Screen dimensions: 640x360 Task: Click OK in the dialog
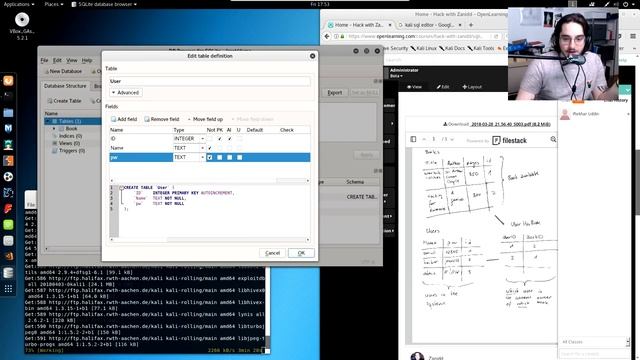[x=301, y=253]
